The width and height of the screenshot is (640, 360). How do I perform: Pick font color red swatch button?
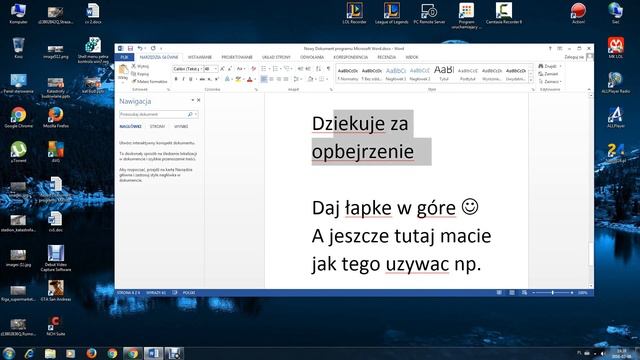(250, 79)
